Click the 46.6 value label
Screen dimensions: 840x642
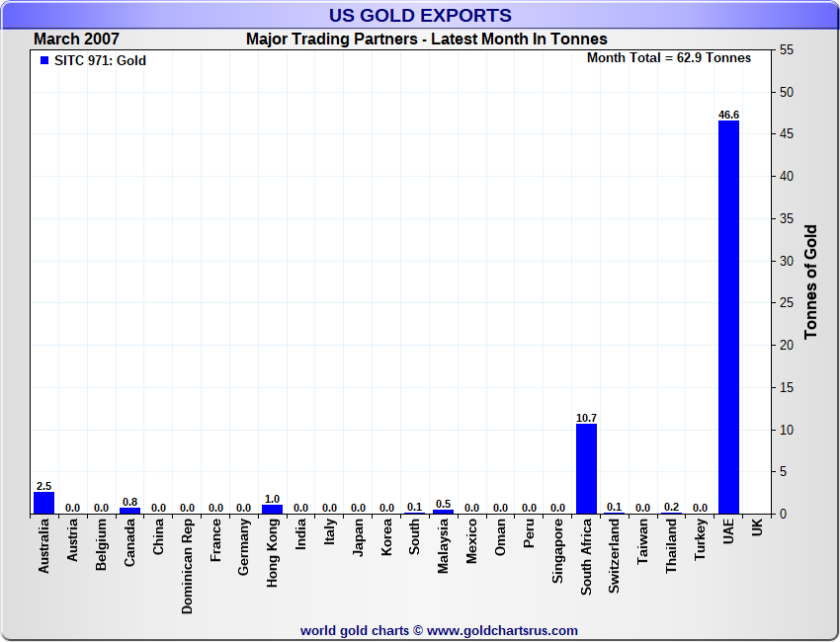(728, 115)
